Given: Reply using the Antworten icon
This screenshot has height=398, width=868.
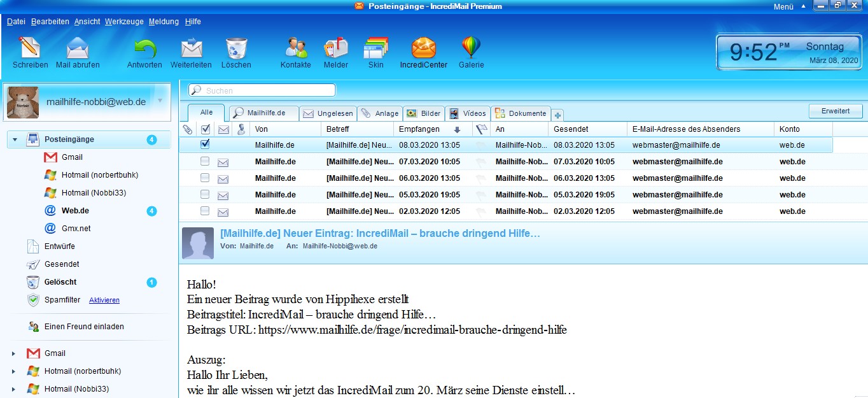Looking at the screenshot, I should click(x=144, y=48).
